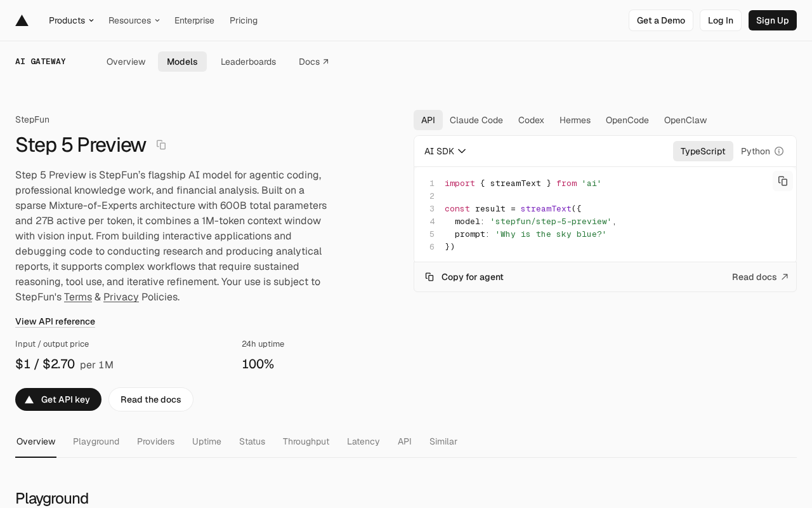Open StepFun's Privacy link
The width and height of the screenshot is (812, 508).
121,297
